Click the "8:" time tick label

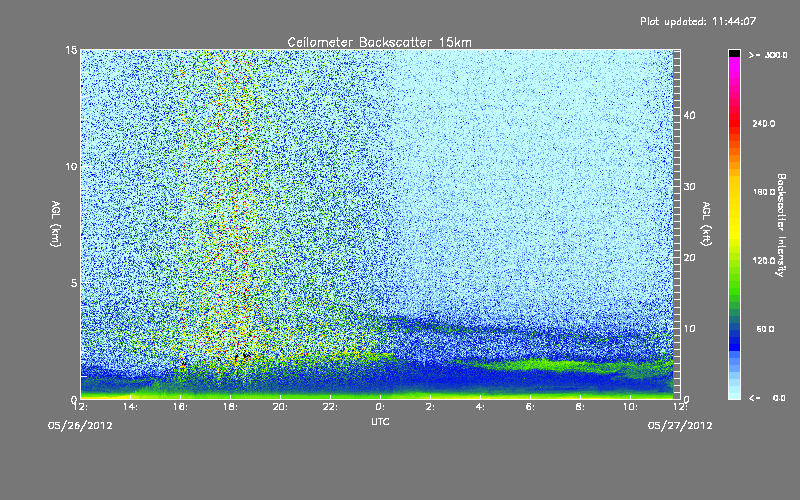pos(580,407)
